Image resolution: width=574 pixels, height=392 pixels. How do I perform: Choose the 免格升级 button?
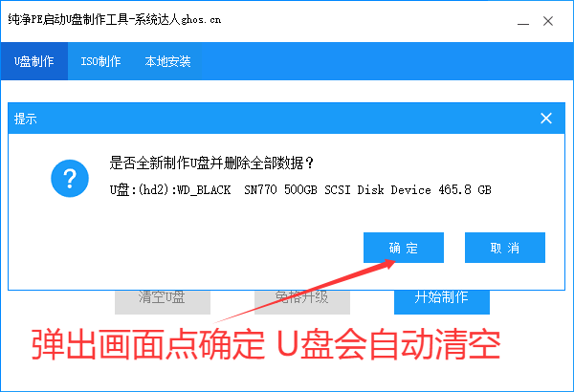point(301,297)
